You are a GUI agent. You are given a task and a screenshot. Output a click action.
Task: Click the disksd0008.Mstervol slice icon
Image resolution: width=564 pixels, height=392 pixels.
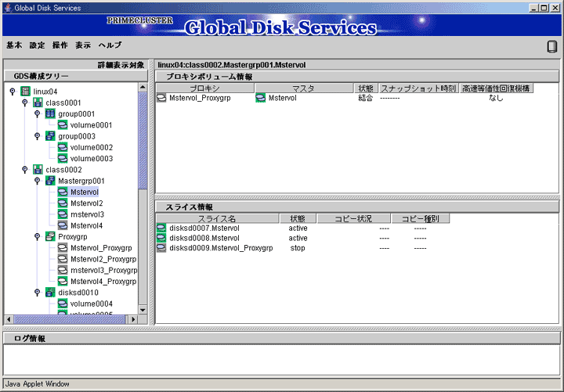(x=161, y=238)
